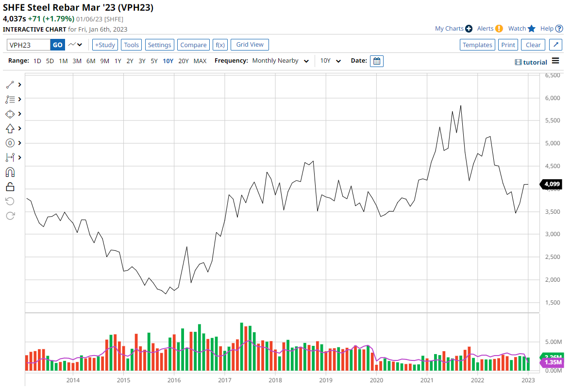Set the chart range to MAX

(x=200, y=61)
